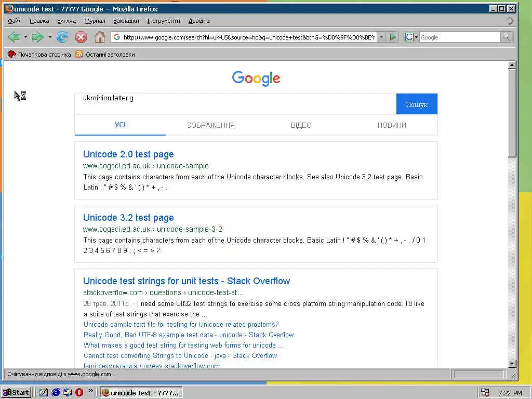Click 'www.cogsci.ed.ac.uk › unicode-sample-3-2' URL text
This screenshot has width=532, height=399.
point(153,229)
